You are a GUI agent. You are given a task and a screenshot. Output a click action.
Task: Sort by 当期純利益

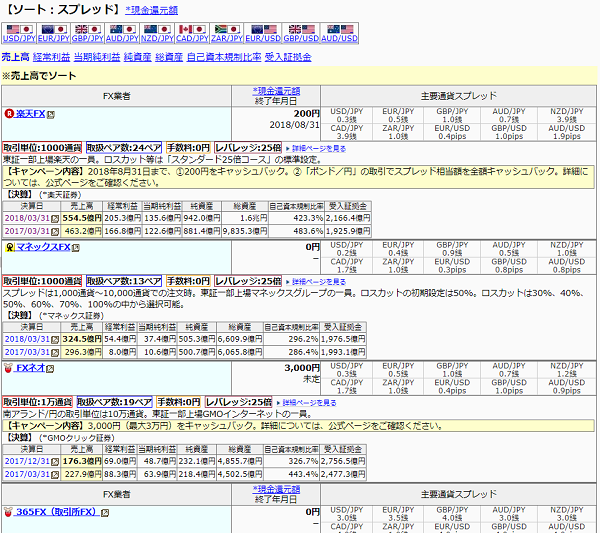(97, 57)
